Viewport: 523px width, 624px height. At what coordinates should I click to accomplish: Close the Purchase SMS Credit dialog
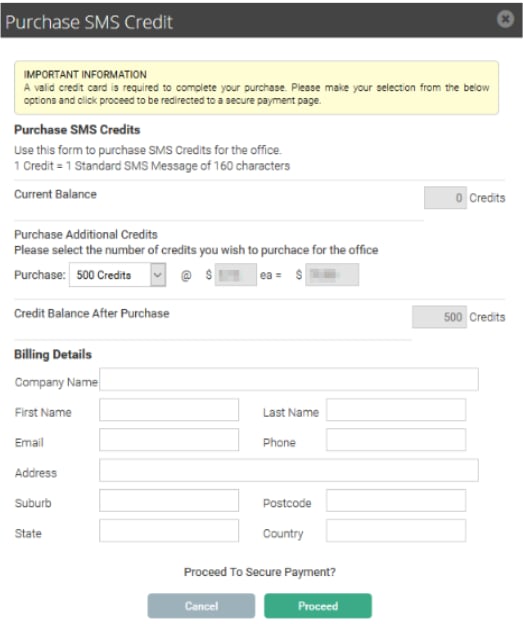point(505,19)
